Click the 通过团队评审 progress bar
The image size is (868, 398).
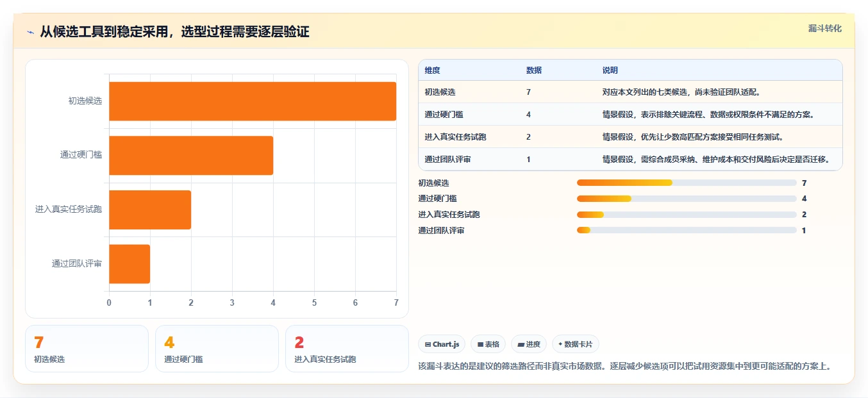coord(687,230)
